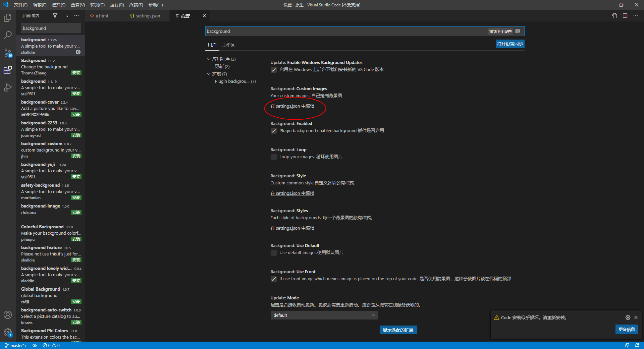Uncheck Enable Windows Background Updates checkbox

pyautogui.click(x=274, y=70)
